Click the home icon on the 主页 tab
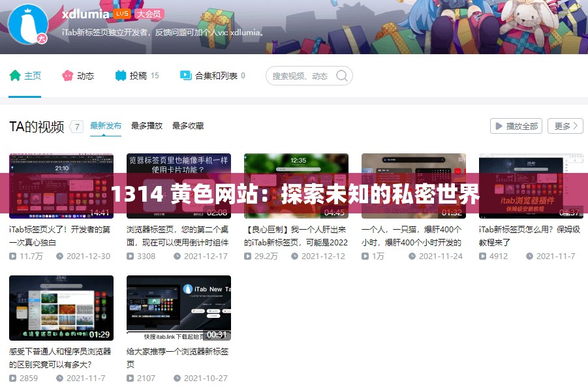588x387 pixels. tap(16, 76)
